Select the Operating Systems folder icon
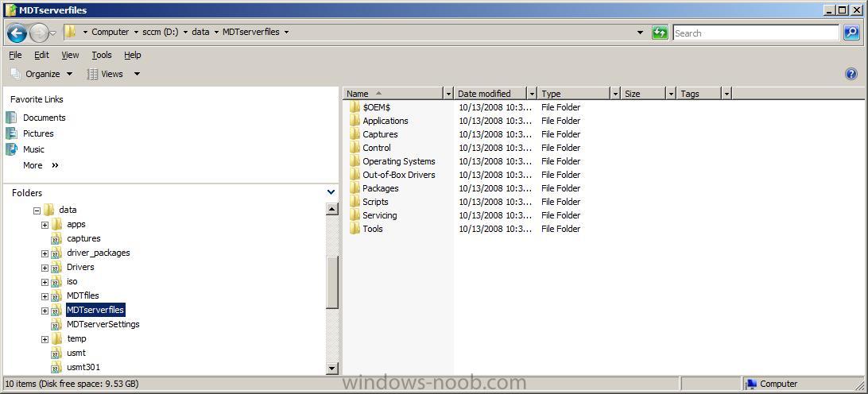Viewport: 868px width, 394px height. point(355,161)
